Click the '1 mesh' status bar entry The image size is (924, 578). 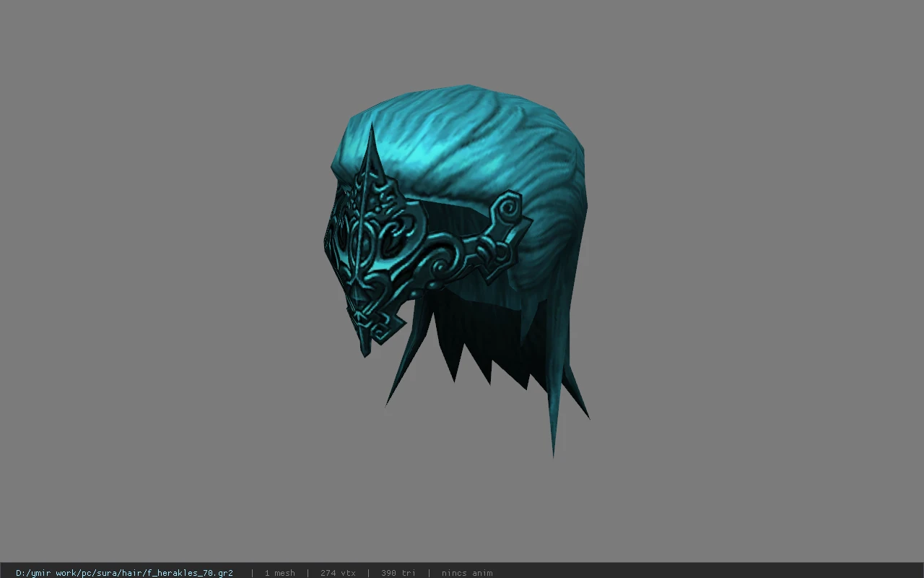[x=279, y=573]
